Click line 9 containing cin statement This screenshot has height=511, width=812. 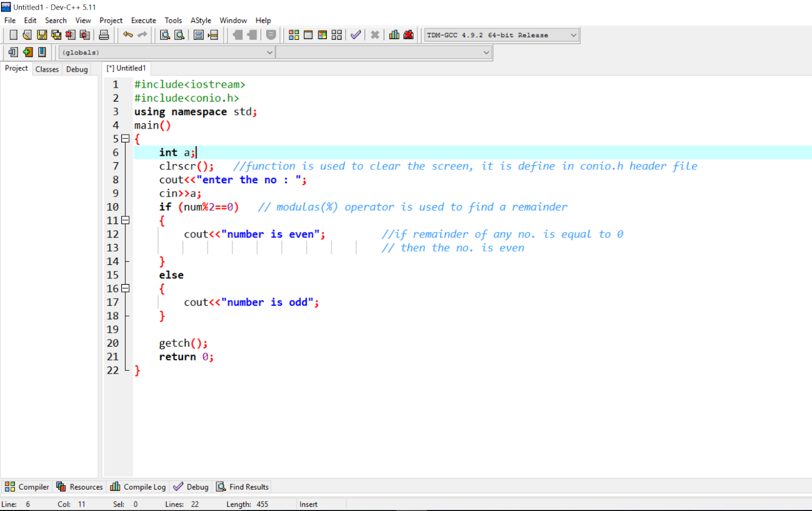pyautogui.click(x=180, y=193)
